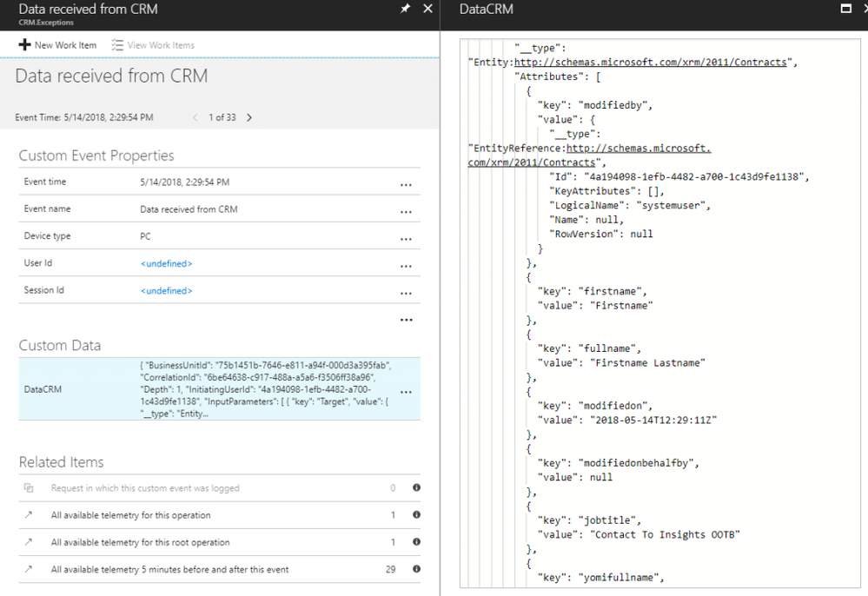Open ellipsis menu for User Id row
868x596 pixels.
(406, 266)
